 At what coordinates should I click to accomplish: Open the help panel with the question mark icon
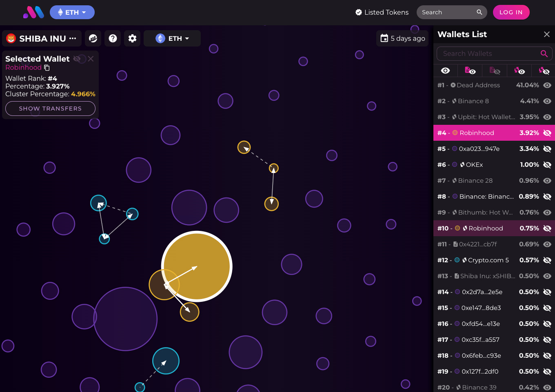click(113, 38)
